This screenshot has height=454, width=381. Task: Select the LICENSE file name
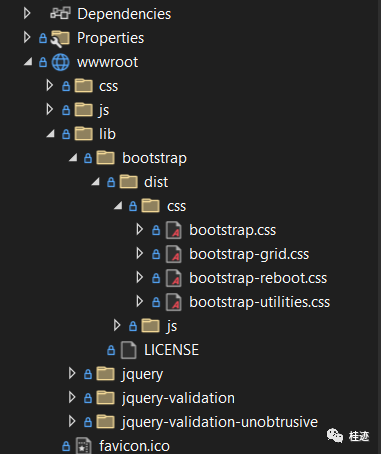click(171, 350)
